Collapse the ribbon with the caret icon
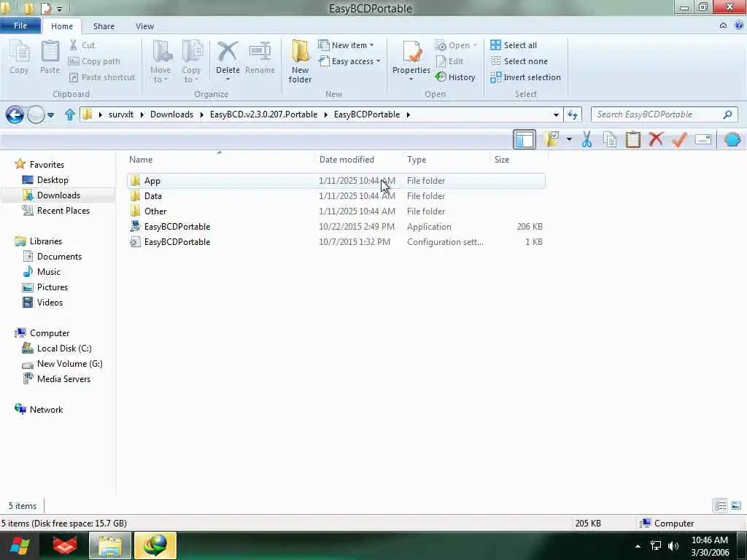 (723, 26)
